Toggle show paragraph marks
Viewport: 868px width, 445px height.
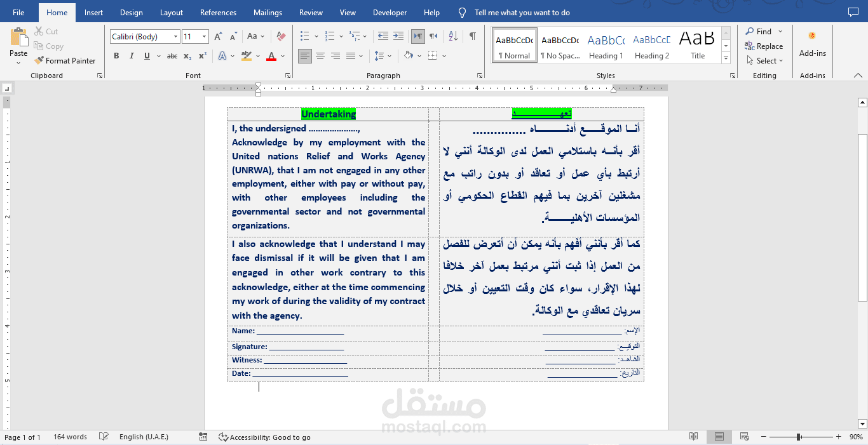(473, 36)
